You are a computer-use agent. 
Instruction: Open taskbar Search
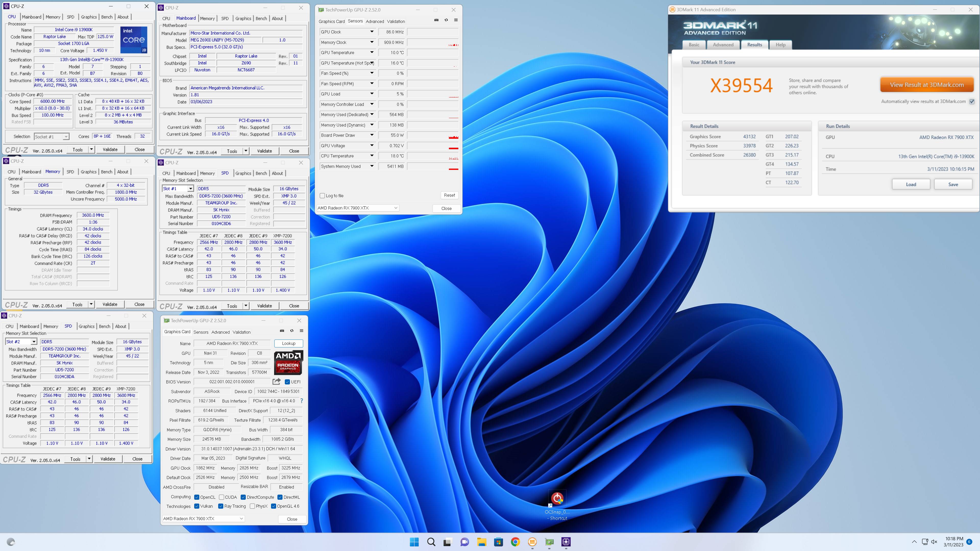[431, 542]
